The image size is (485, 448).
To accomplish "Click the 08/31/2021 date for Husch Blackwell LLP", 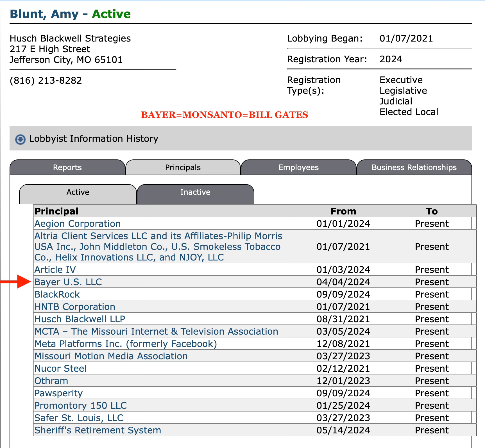I will [343, 319].
